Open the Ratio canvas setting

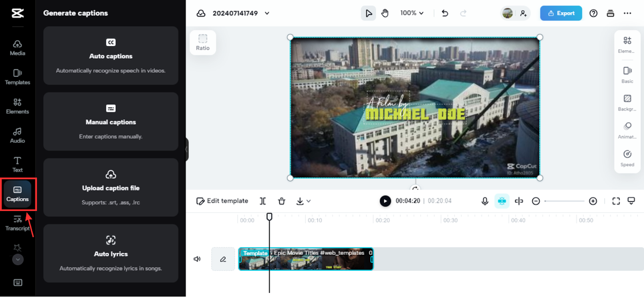[203, 43]
